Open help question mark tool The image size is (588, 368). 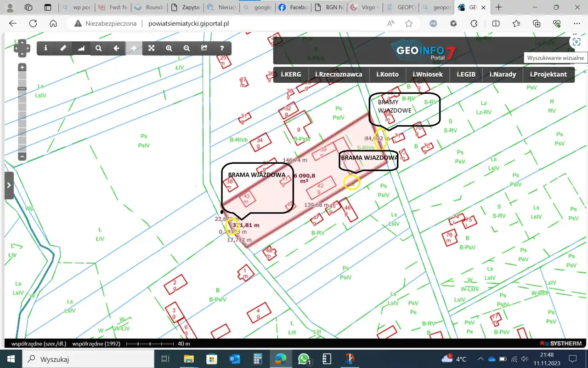222,48
